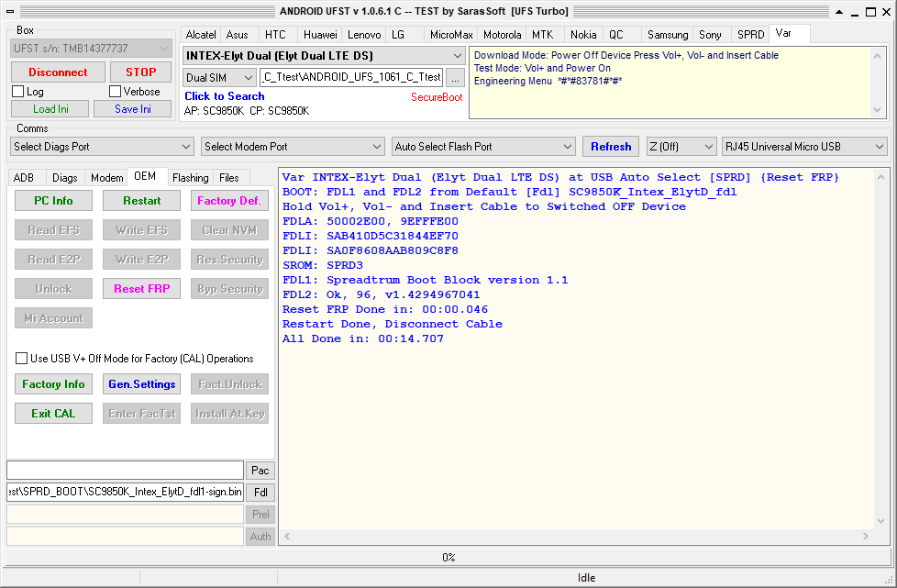Viewport: 897px width, 588px height.
Task: Switch to the HTC brand tab
Action: pyautogui.click(x=275, y=35)
